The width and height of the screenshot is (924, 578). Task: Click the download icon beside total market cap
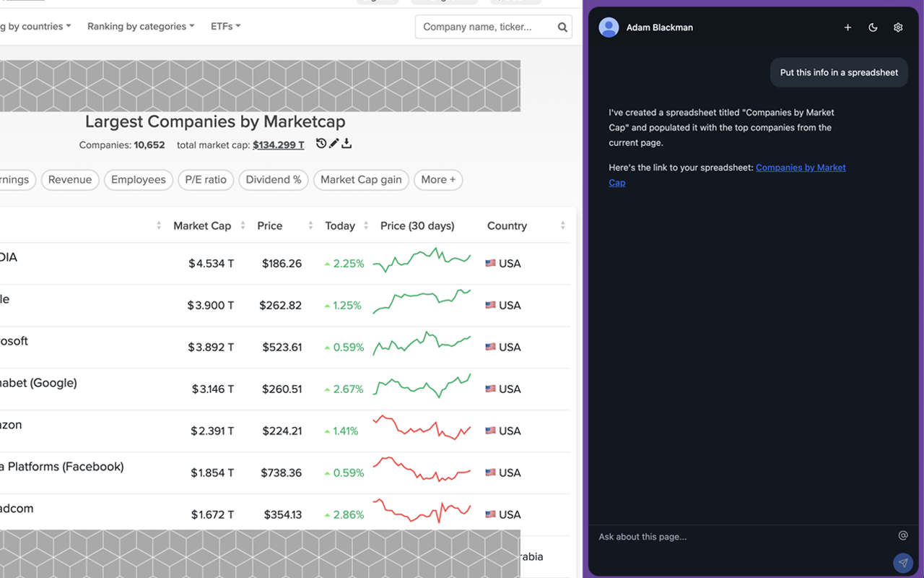(x=346, y=144)
